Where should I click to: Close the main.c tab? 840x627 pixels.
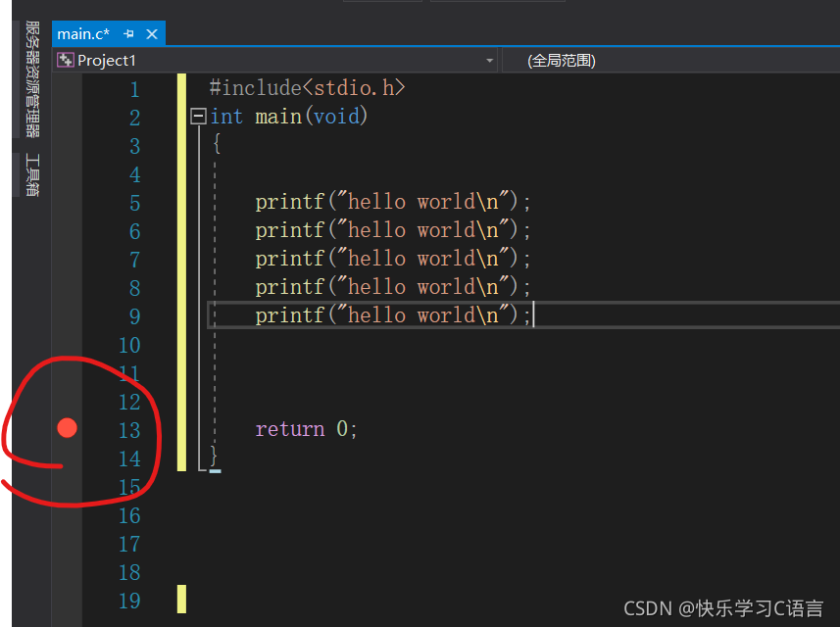(x=152, y=34)
